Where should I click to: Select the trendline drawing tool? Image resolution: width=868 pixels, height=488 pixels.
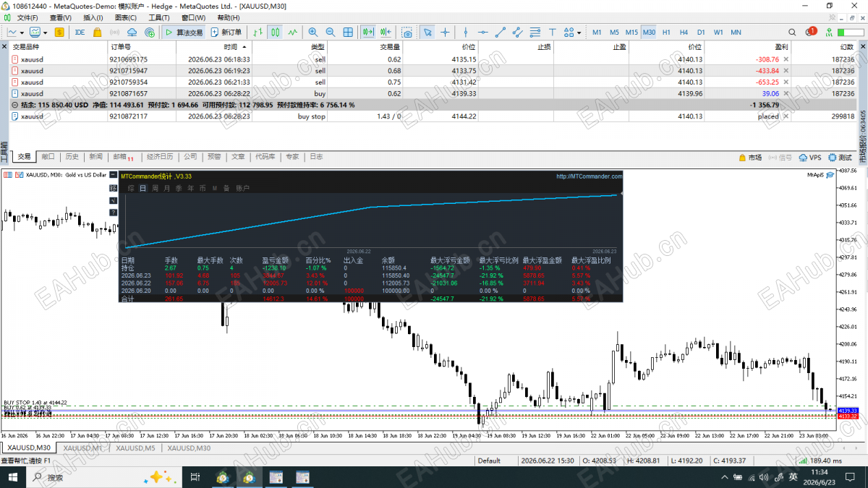tap(500, 32)
